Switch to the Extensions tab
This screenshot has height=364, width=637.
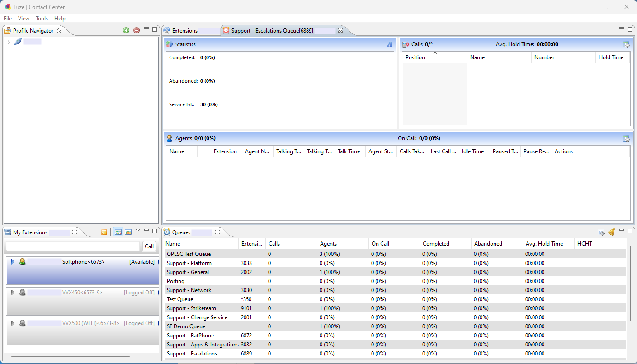point(185,31)
